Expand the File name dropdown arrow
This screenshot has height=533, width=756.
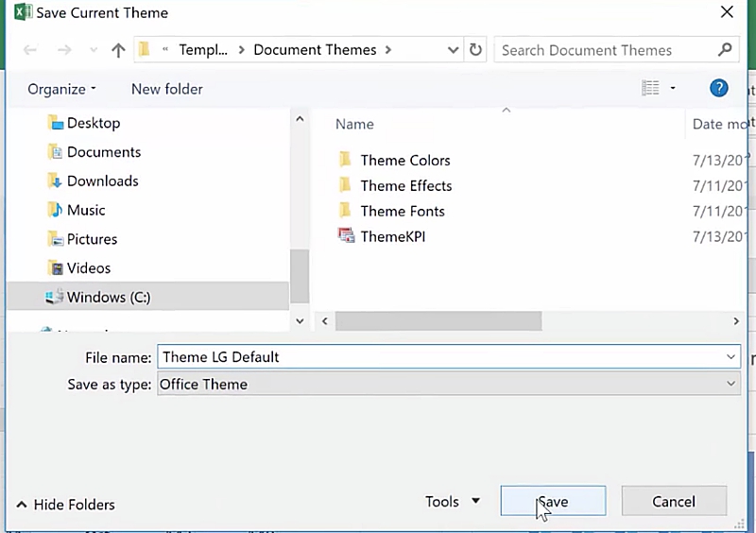tap(730, 356)
